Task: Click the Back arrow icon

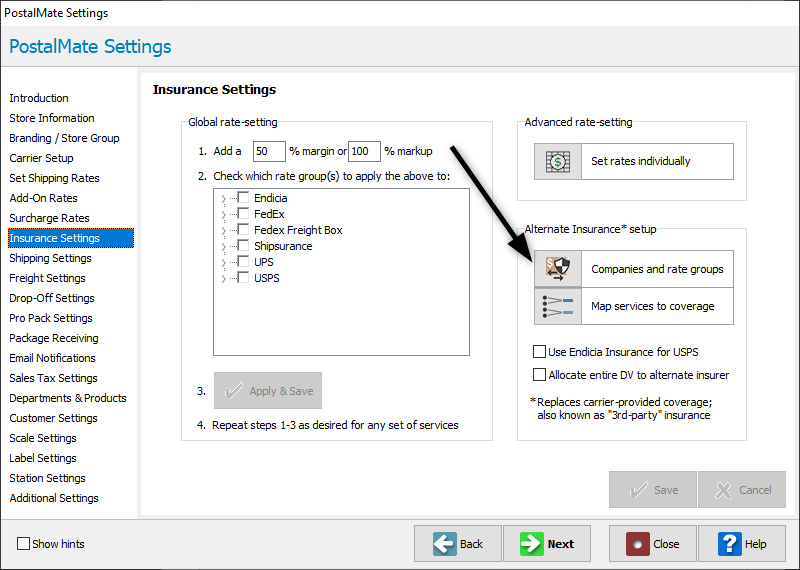Action: coord(445,544)
